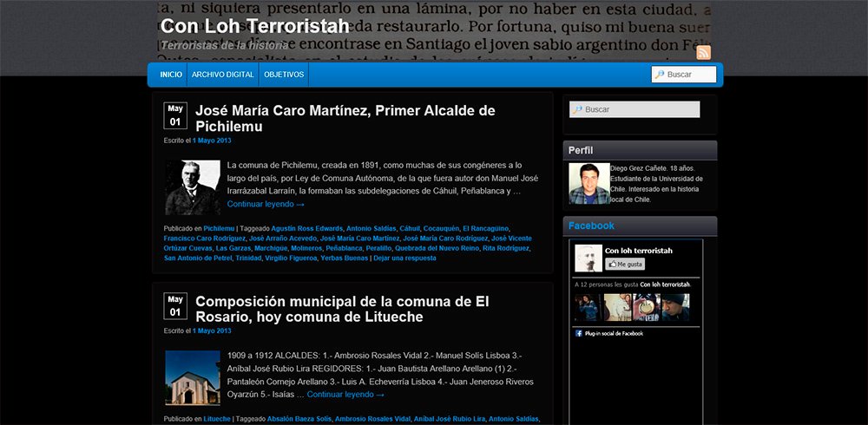Open the ARCHIVO DIGITAL menu item
The width and height of the screenshot is (868, 425).
pyautogui.click(x=223, y=75)
